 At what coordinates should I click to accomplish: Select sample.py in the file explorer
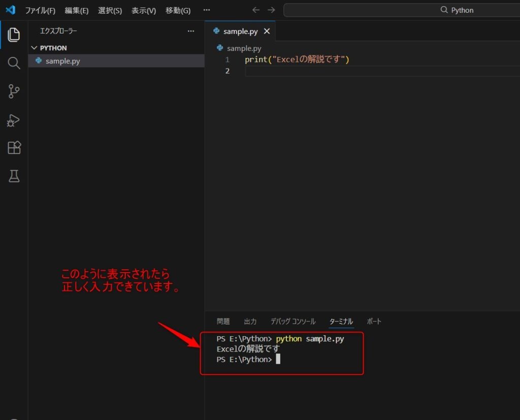point(62,61)
